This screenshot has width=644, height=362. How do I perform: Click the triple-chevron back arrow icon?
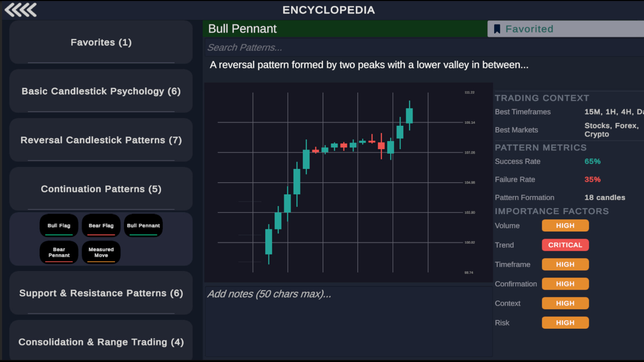click(x=21, y=10)
